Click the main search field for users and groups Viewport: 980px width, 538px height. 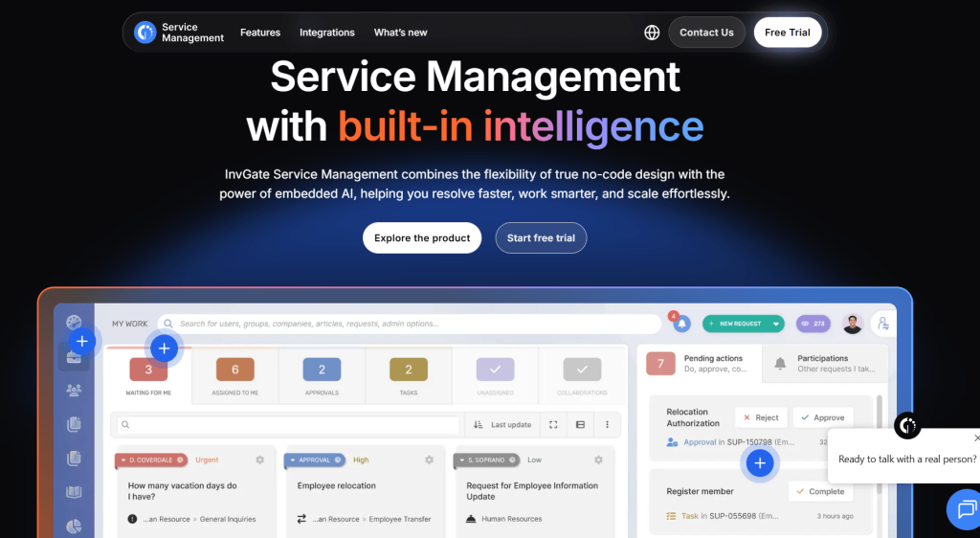410,324
